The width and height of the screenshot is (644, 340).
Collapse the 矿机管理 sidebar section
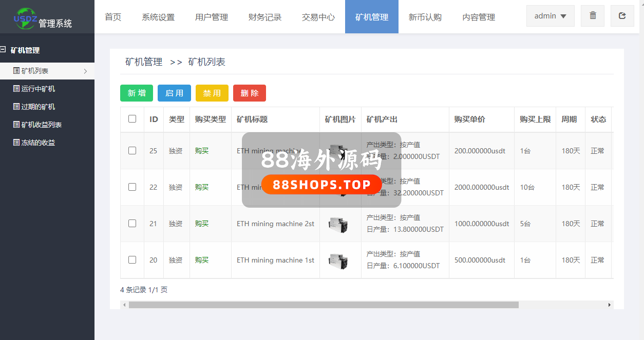click(3, 50)
